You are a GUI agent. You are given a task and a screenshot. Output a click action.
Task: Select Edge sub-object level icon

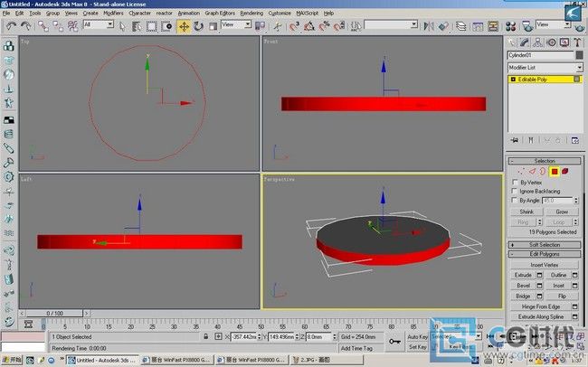click(532, 172)
